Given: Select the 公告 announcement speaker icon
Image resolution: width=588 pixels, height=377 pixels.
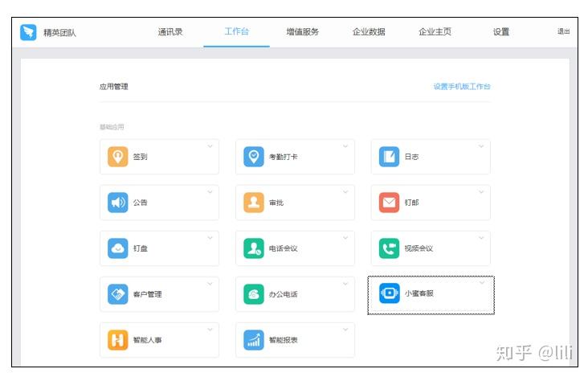Looking at the screenshot, I should point(118,203).
